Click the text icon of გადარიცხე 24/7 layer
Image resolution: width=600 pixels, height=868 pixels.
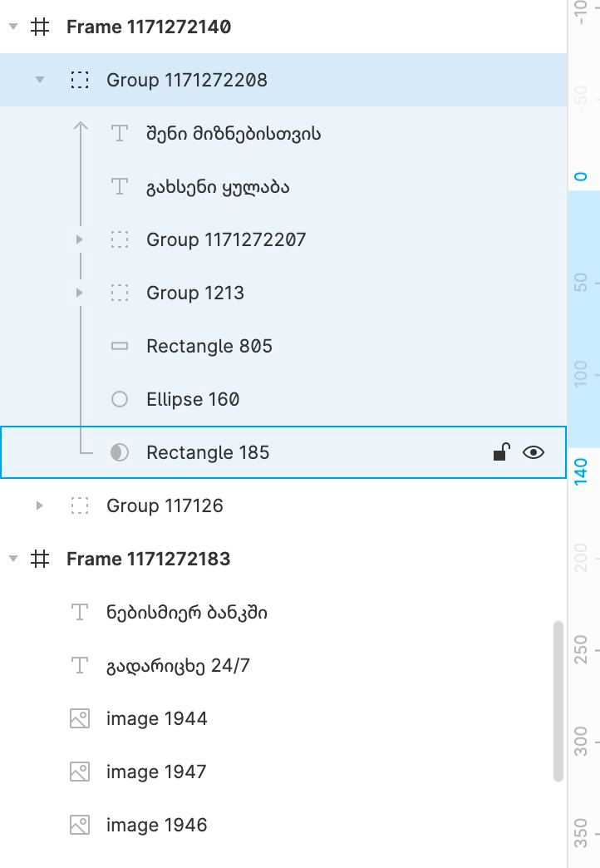pos(80,665)
